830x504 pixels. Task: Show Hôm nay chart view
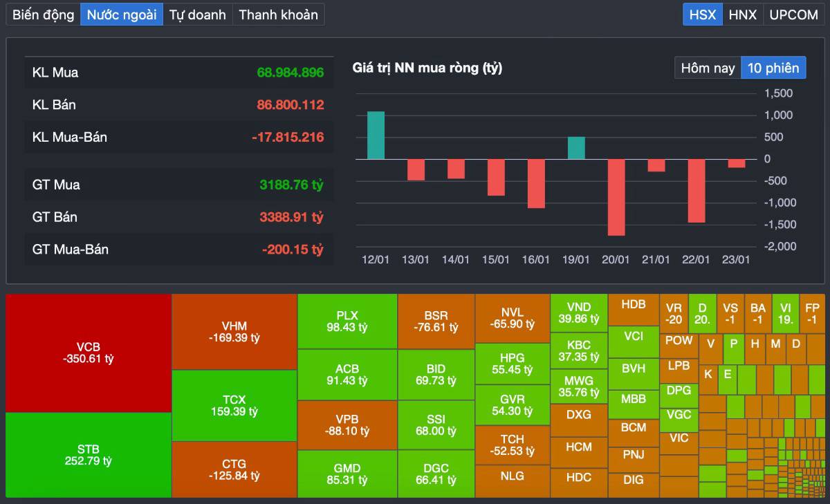(708, 68)
